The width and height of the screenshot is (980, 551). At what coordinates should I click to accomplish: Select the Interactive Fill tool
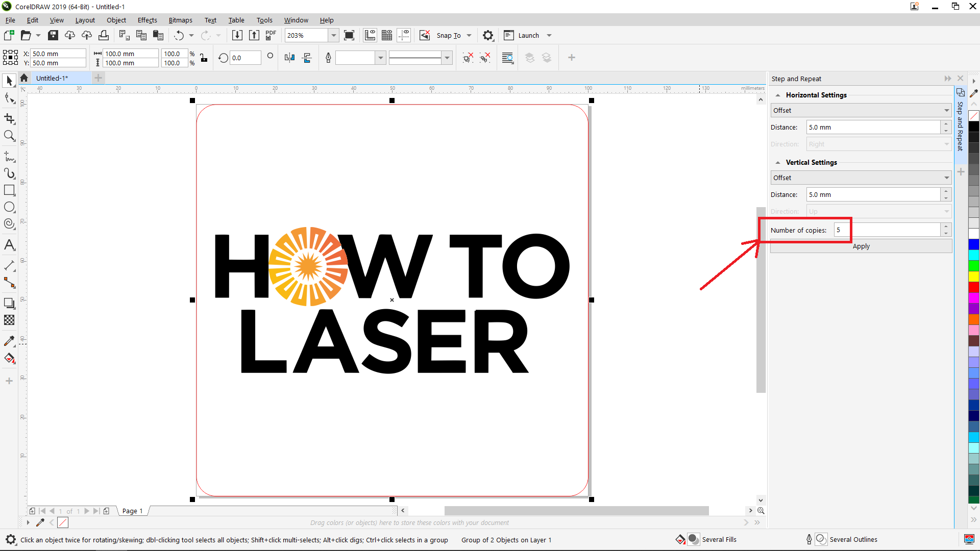9,358
